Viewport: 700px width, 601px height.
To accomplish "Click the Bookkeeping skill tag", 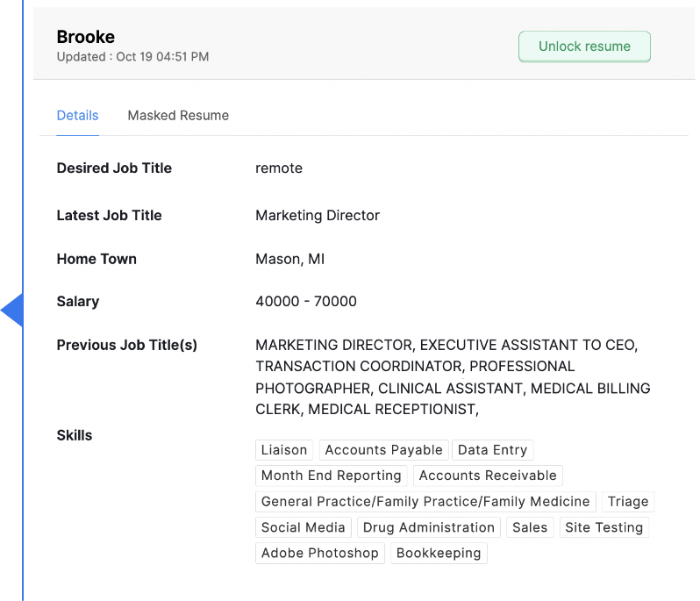I will (x=439, y=554).
